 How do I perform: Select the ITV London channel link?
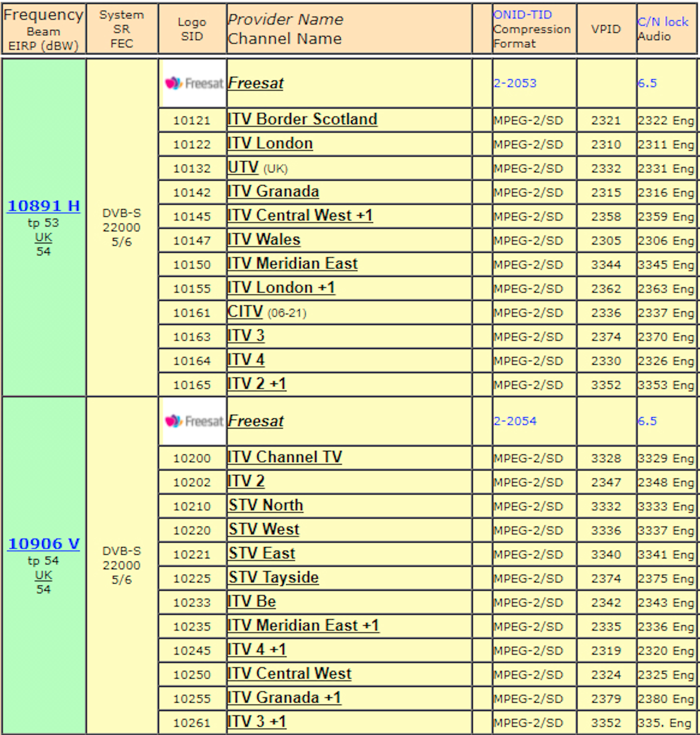click(270, 144)
